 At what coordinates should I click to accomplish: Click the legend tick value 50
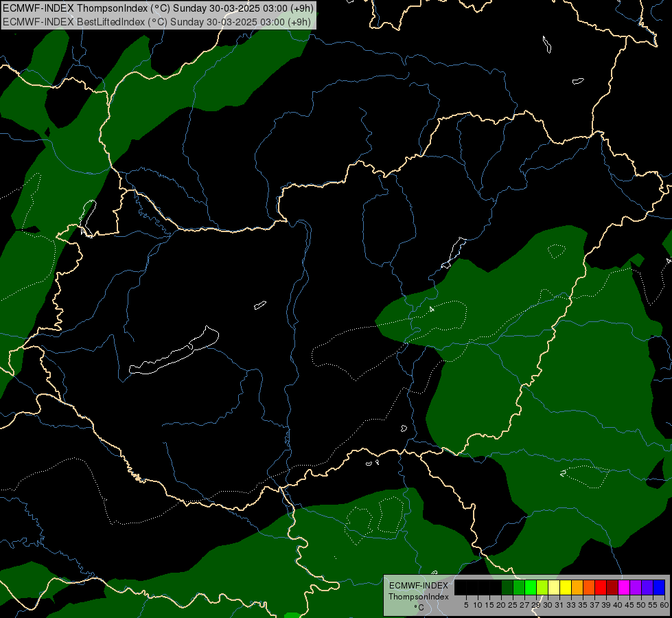point(642,605)
